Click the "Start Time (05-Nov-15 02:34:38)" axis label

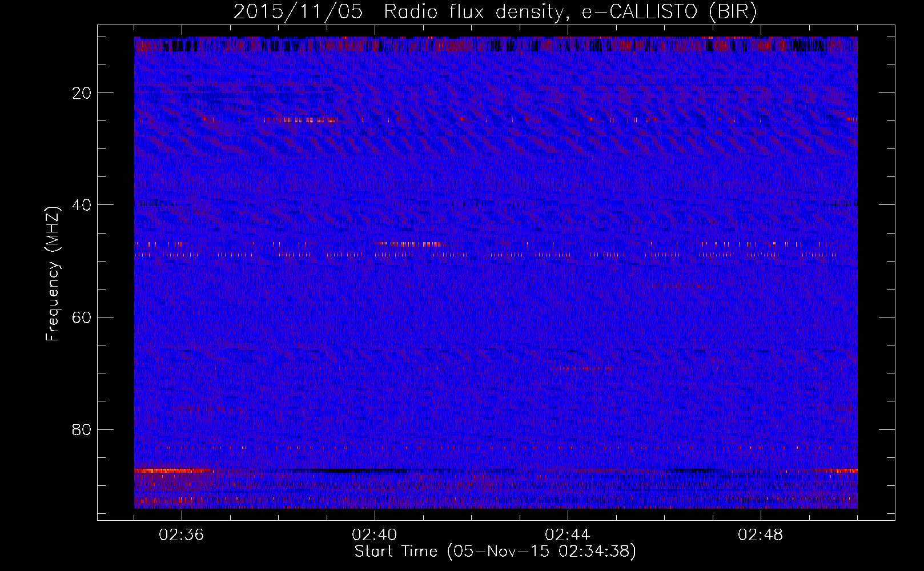[x=495, y=552]
